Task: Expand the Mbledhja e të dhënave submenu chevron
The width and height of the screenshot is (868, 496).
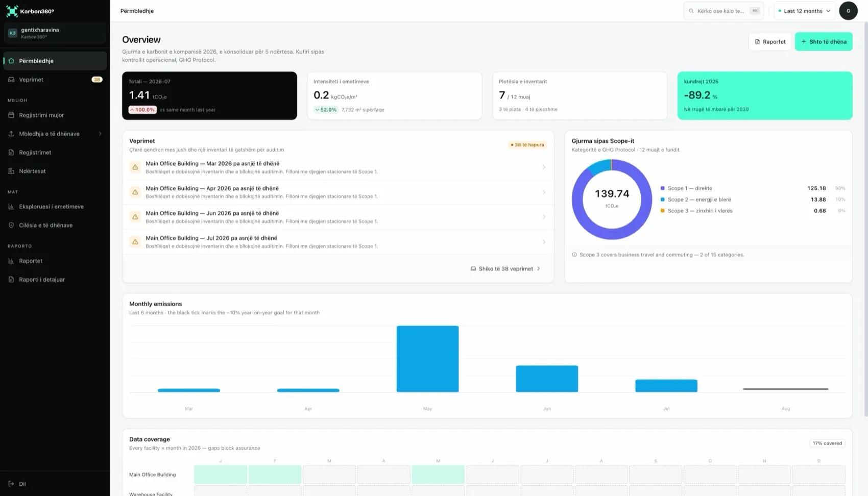Action: point(100,134)
